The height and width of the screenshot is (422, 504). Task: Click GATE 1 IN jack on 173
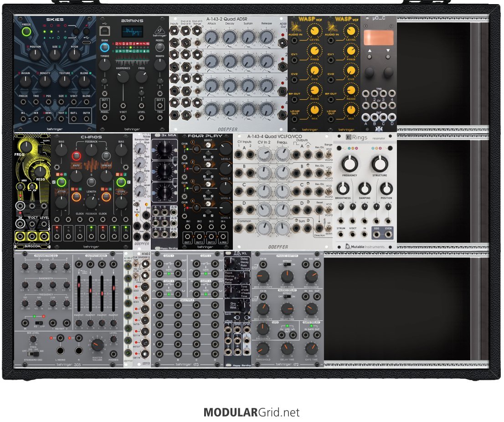[x=159, y=263]
